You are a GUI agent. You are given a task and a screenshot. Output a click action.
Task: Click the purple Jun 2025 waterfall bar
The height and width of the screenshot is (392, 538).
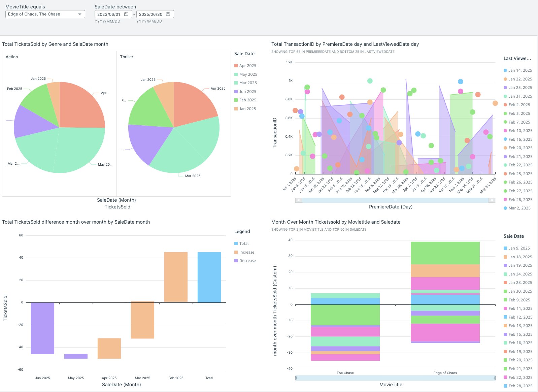[x=42, y=328]
